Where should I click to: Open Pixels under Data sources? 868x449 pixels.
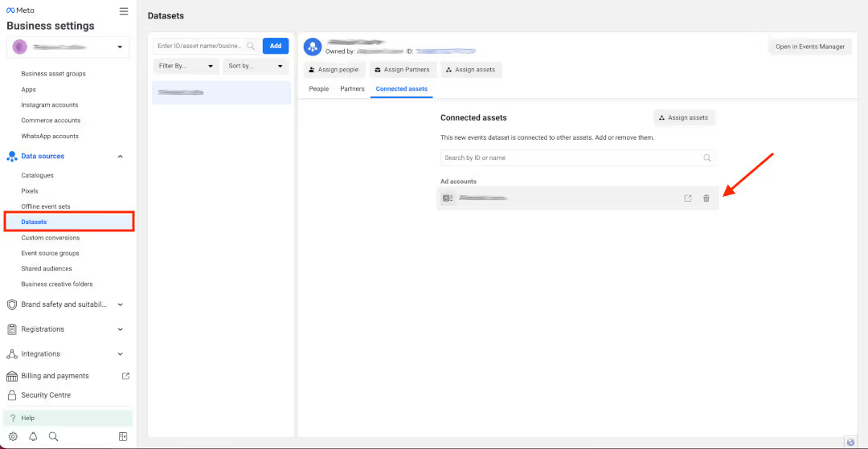click(x=30, y=191)
